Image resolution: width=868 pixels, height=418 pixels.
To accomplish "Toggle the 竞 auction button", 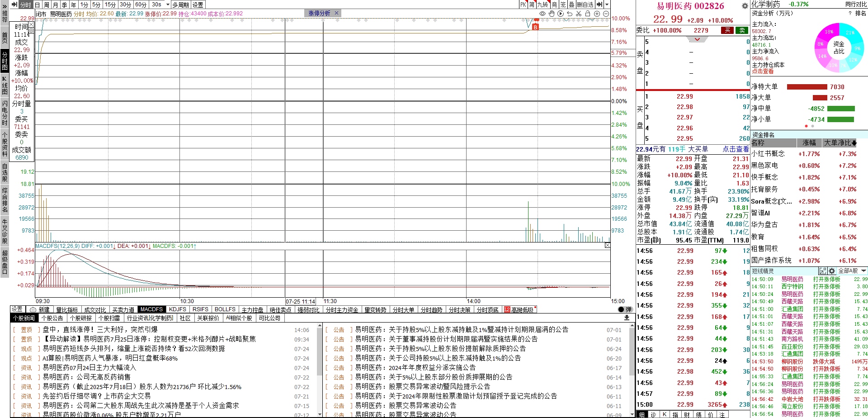I will tap(554, 5).
